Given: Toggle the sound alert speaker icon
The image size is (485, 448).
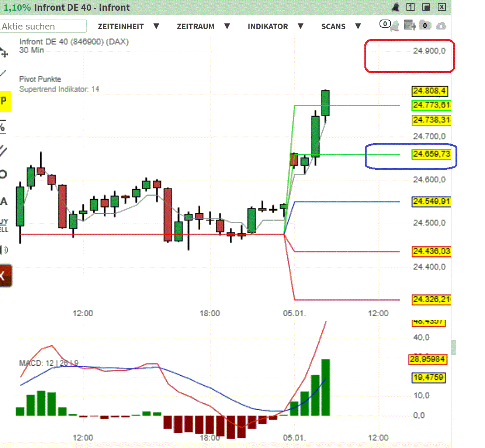Looking at the screenshot, I should [x=4, y=250].
